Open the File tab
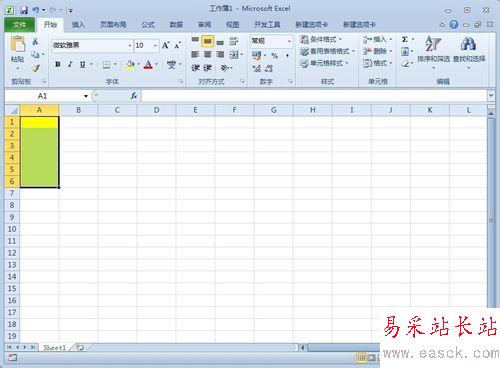Viewport: 500px width, 368px height. tap(19, 25)
